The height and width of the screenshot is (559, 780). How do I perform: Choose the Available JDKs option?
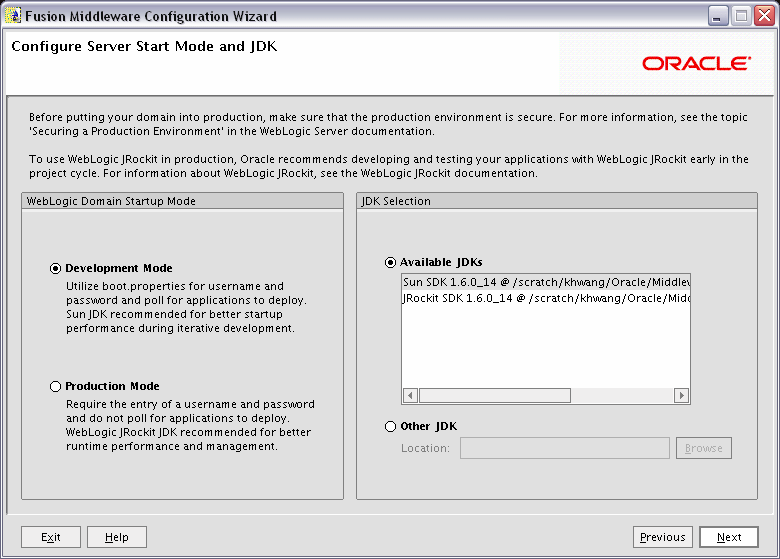(390, 263)
